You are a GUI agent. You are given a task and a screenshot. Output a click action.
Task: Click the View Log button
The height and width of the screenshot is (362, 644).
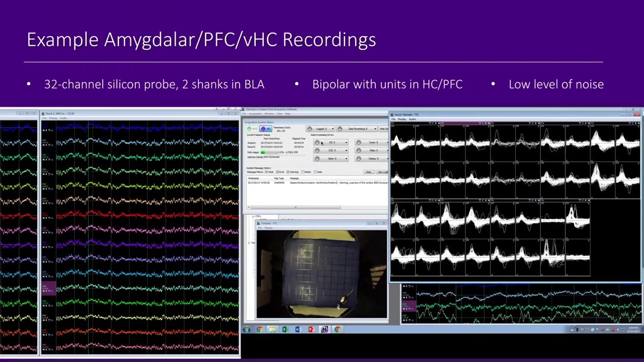tap(382, 172)
